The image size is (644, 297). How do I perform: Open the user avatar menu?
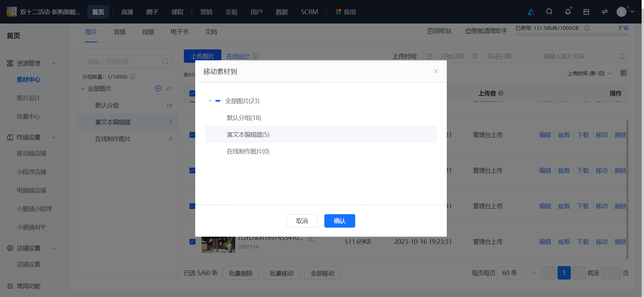pos(622,12)
